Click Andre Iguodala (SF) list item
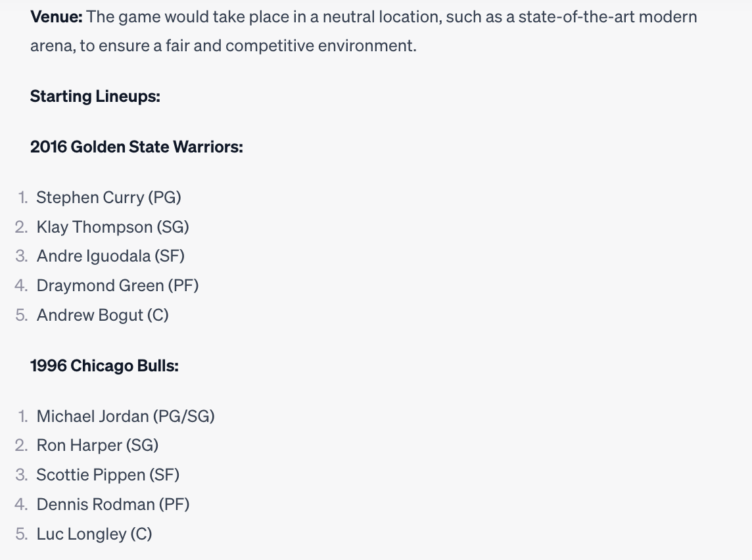 click(110, 256)
